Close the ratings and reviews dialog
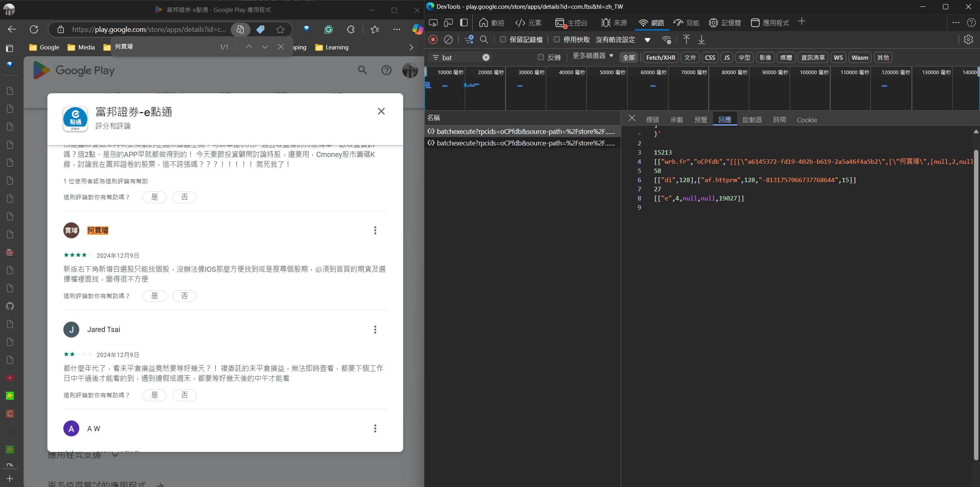This screenshot has height=487, width=980. tap(381, 111)
